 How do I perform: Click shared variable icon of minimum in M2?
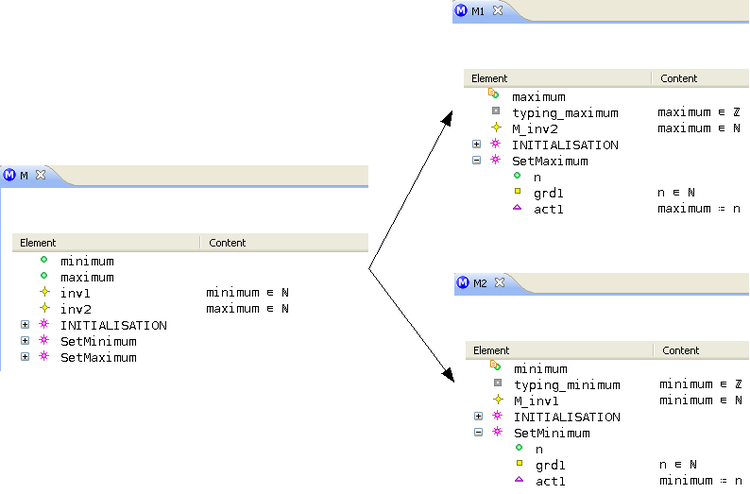496,366
